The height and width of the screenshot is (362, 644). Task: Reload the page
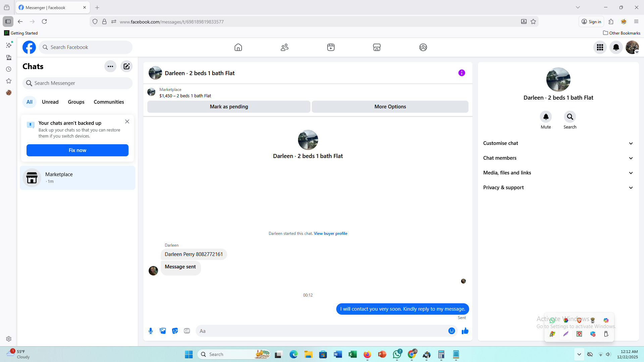pos(44,21)
